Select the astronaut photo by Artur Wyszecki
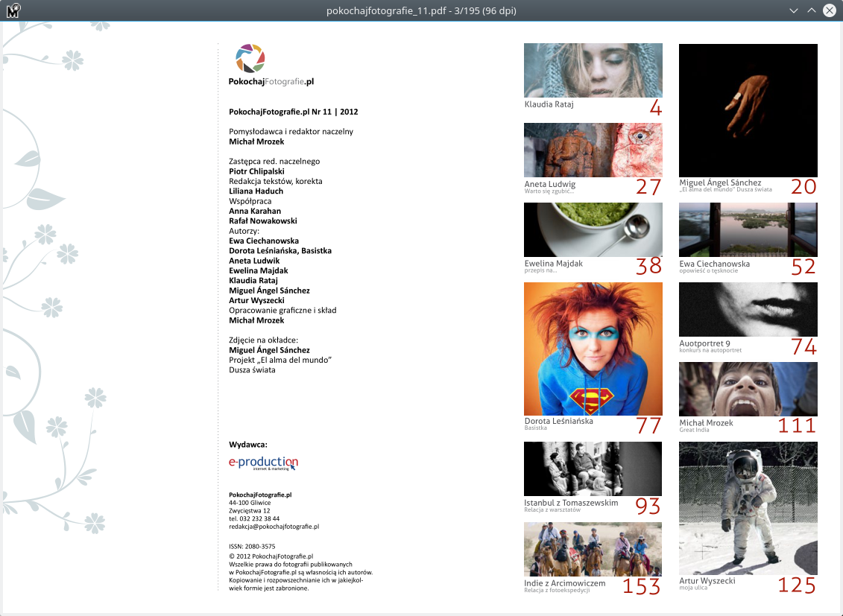 748,508
